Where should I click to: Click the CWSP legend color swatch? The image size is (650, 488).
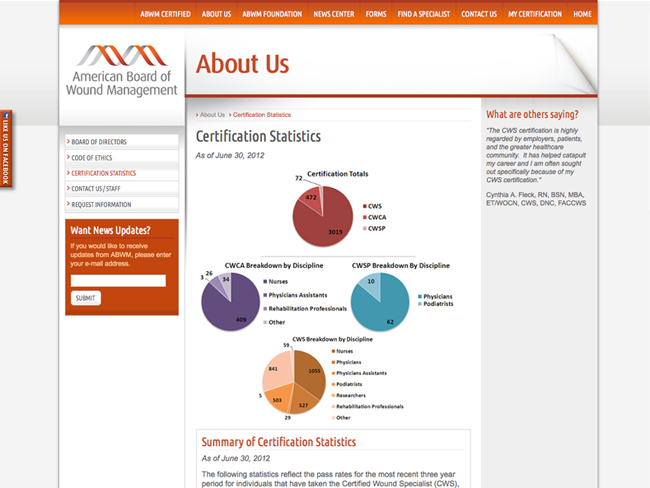pos(365,228)
